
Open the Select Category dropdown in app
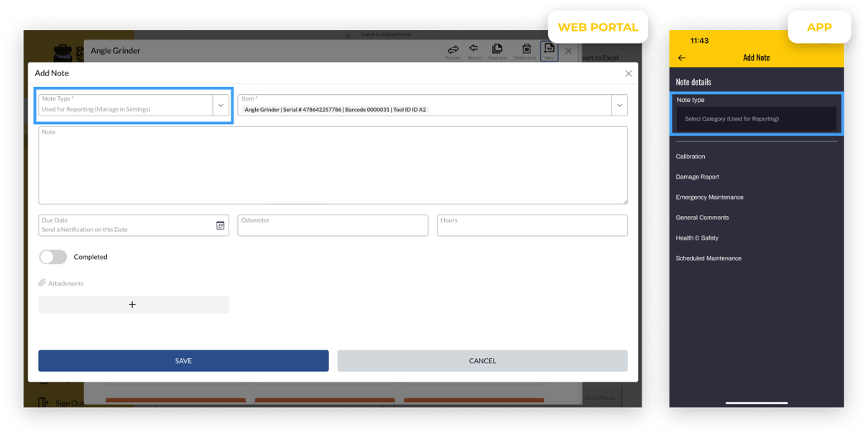(756, 119)
